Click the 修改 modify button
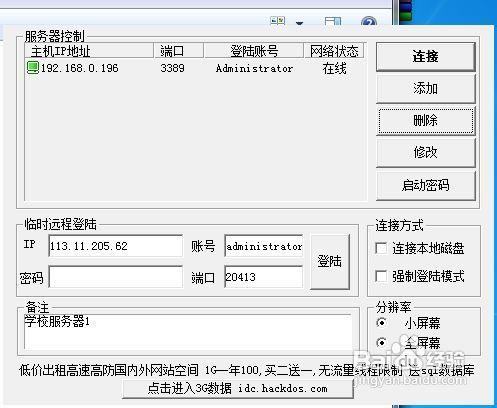This screenshot has height=408, width=497. pyautogui.click(x=425, y=152)
